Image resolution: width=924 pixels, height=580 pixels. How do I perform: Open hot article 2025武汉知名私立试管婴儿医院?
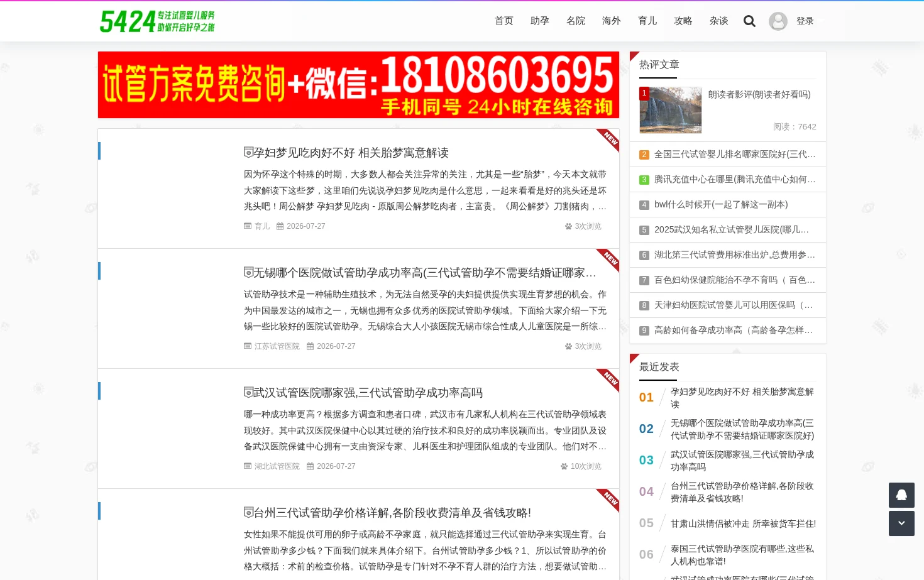(x=732, y=230)
